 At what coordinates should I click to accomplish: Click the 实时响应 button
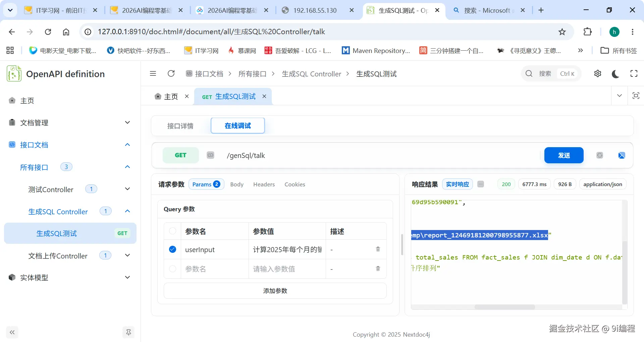point(458,184)
